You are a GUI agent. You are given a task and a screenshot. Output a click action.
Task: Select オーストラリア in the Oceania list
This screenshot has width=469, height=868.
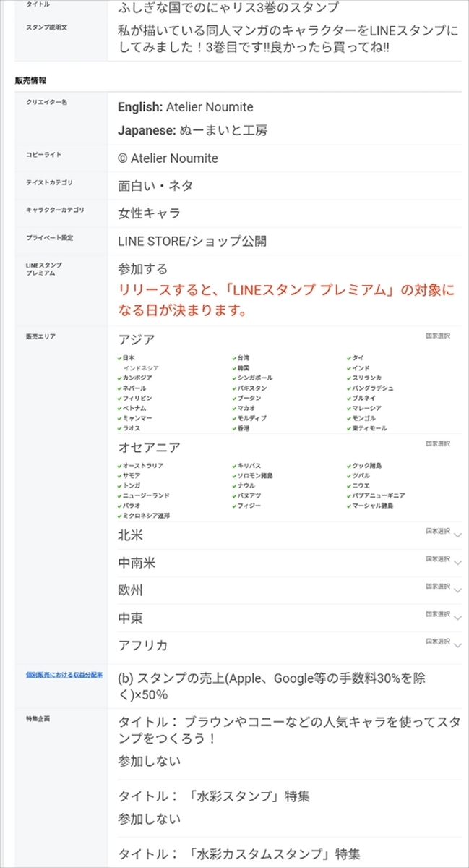tap(140, 466)
